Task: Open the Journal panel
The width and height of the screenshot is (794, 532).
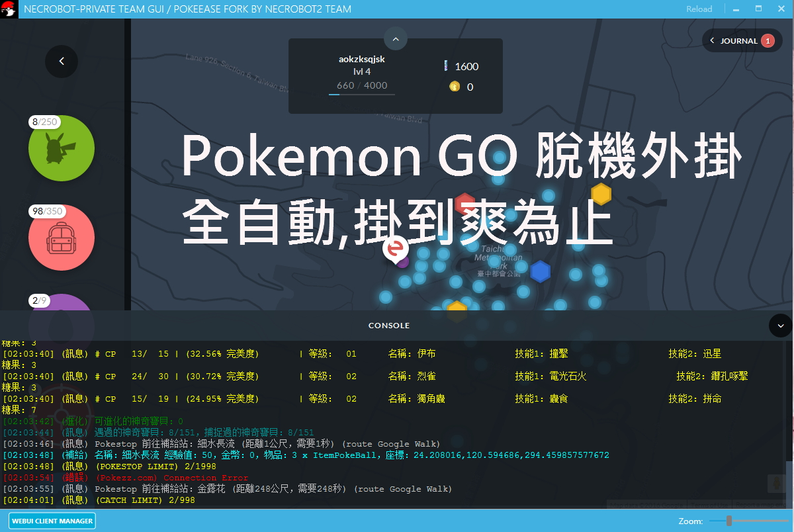Action: pos(740,40)
